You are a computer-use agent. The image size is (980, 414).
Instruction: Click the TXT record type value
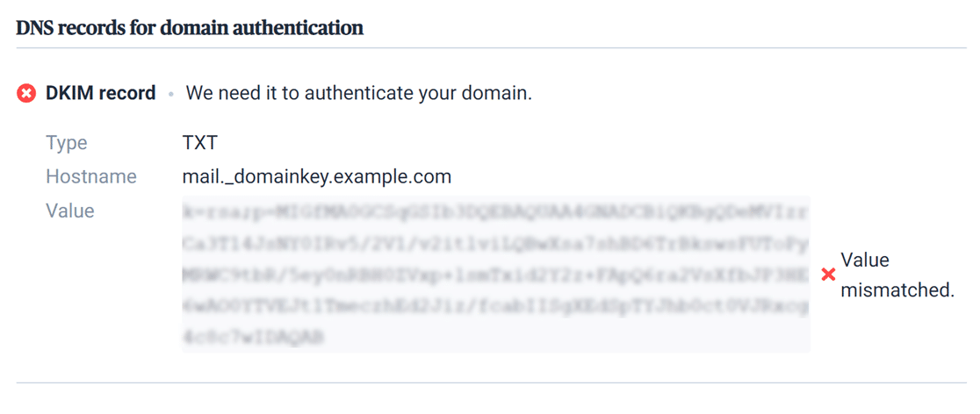tap(200, 143)
